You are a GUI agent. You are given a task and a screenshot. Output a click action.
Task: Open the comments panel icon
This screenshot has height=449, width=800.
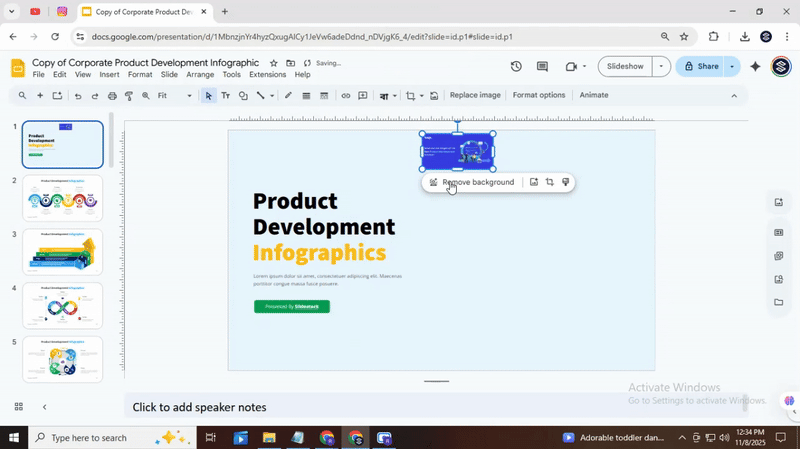click(542, 67)
